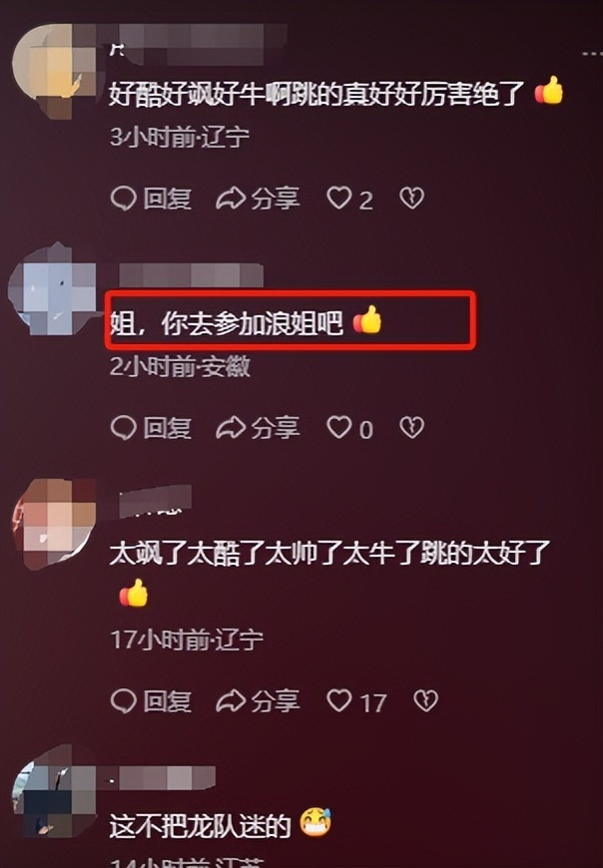Like the Anhui comment that has 0 likes
This screenshot has height=868, width=603.
(x=350, y=428)
